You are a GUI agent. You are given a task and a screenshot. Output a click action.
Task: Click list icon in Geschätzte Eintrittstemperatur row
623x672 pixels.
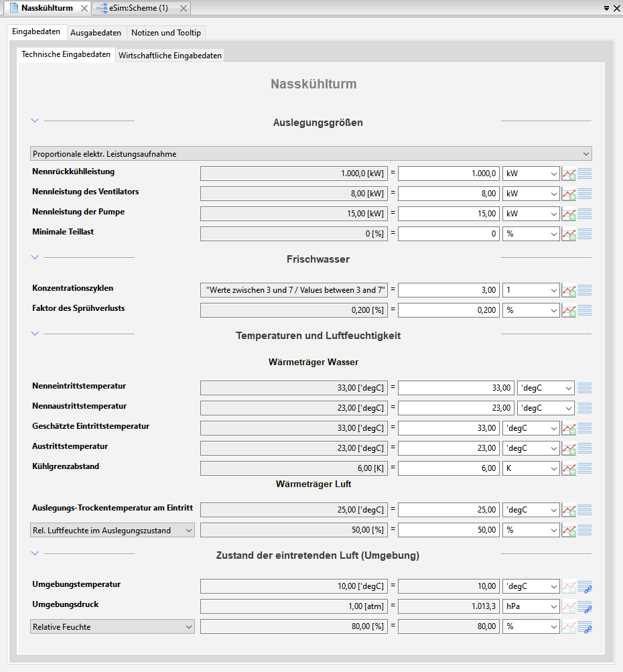tap(585, 429)
